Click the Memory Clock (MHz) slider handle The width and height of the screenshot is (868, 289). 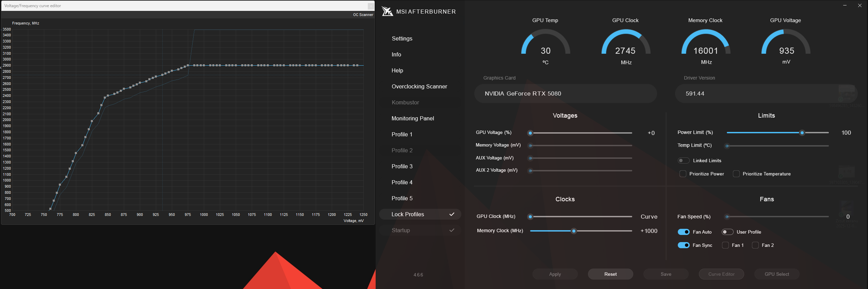pos(574,231)
